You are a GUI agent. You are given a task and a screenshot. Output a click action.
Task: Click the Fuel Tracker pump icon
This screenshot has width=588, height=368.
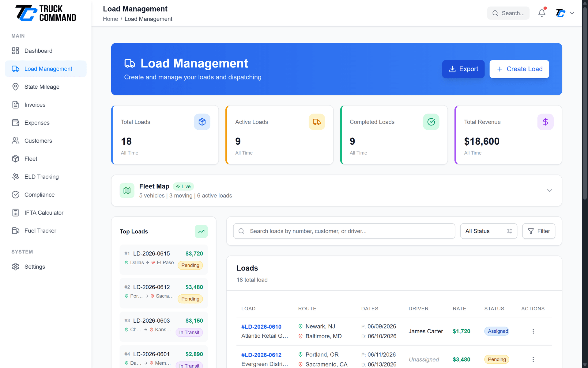pyautogui.click(x=16, y=231)
